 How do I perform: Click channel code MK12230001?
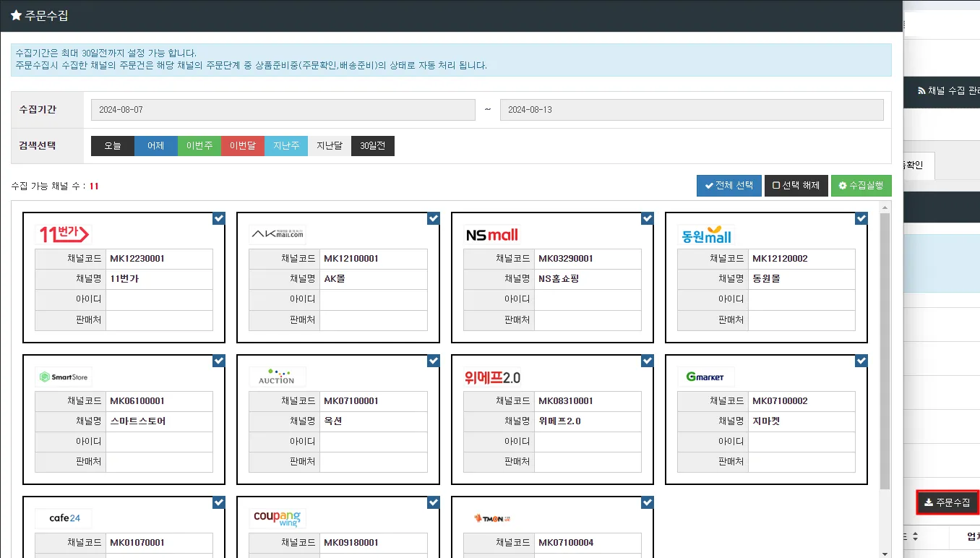point(138,259)
